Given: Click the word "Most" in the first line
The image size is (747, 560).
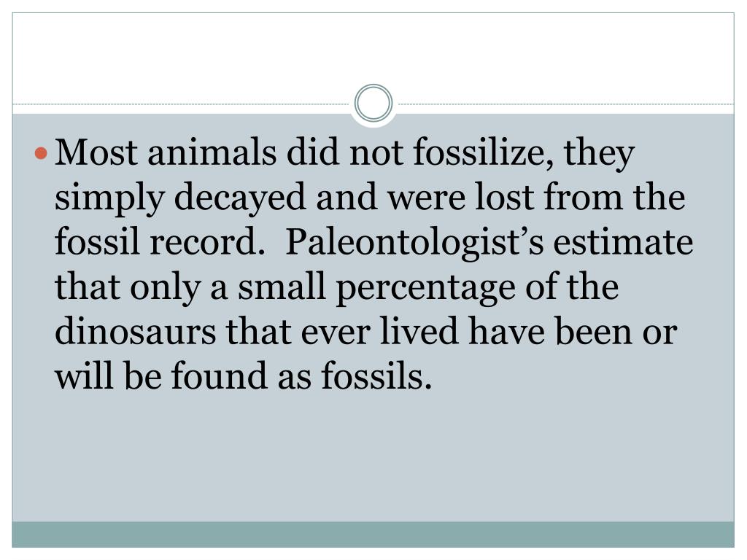Looking at the screenshot, I should tap(97, 152).
